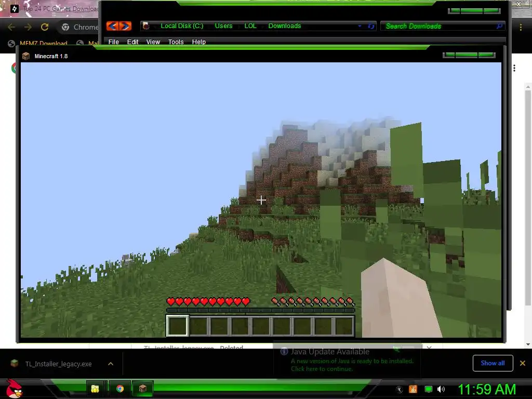The image size is (532, 399).
Task: Select the first hotbar slot in Minecraft
Action: pyautogui.click(x=178, y=326)
